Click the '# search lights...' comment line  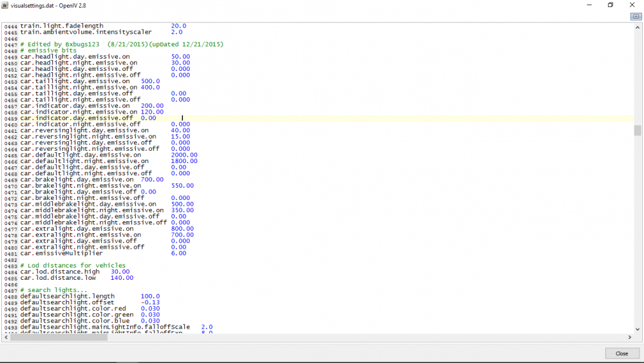tap(54, 290)
